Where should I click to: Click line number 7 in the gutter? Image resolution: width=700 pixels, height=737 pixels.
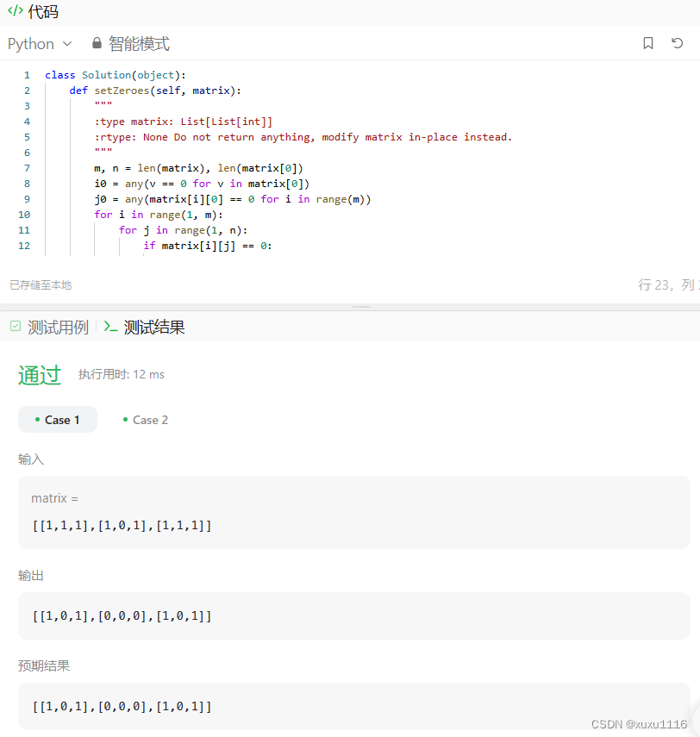click(x=27, y=168)
